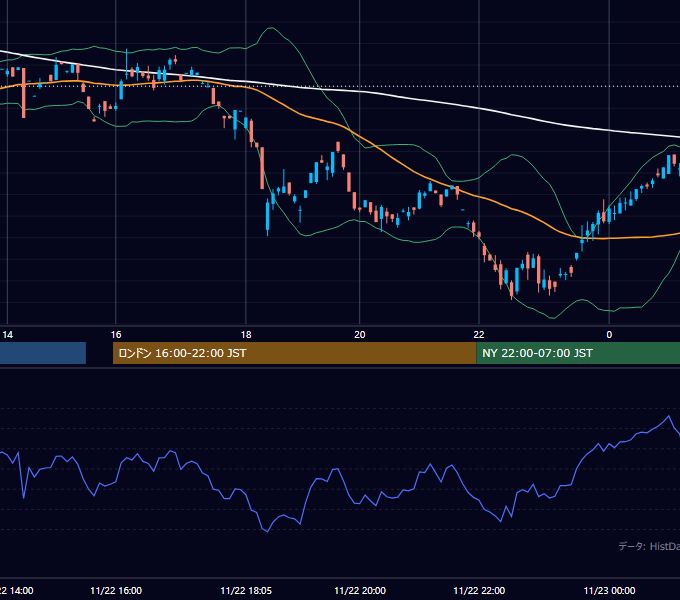Click the London 16:00-22:00 JST session bar
The width and height of the screenshot is (680, 600).
294,353
